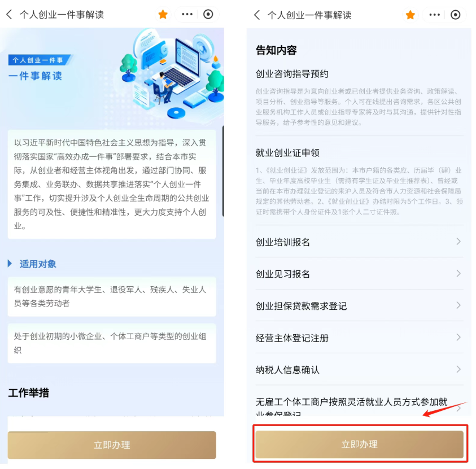Click the orange favorite star on left screen

163,14
